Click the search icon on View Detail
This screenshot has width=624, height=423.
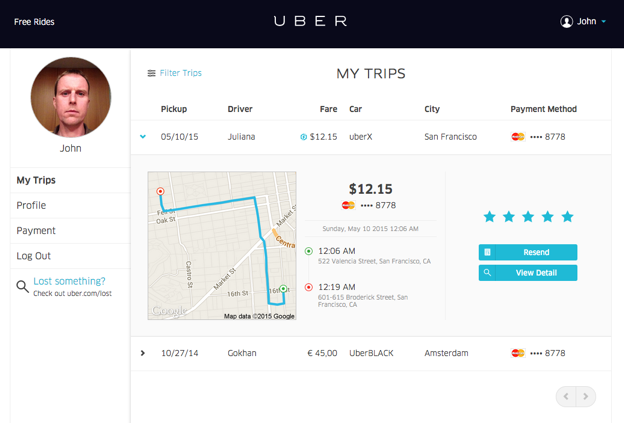tap(488, 273)
